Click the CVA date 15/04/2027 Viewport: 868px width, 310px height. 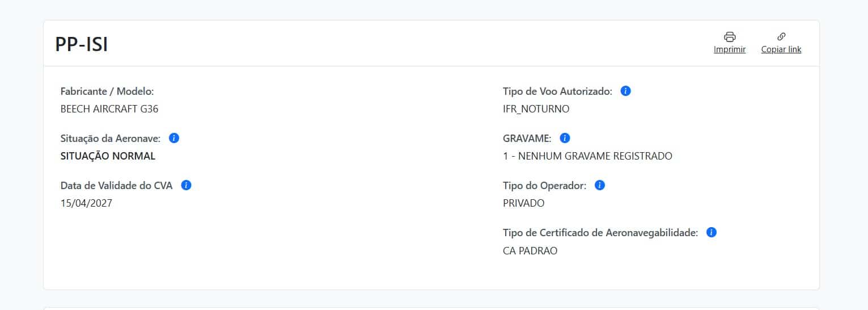pos(86,203)
